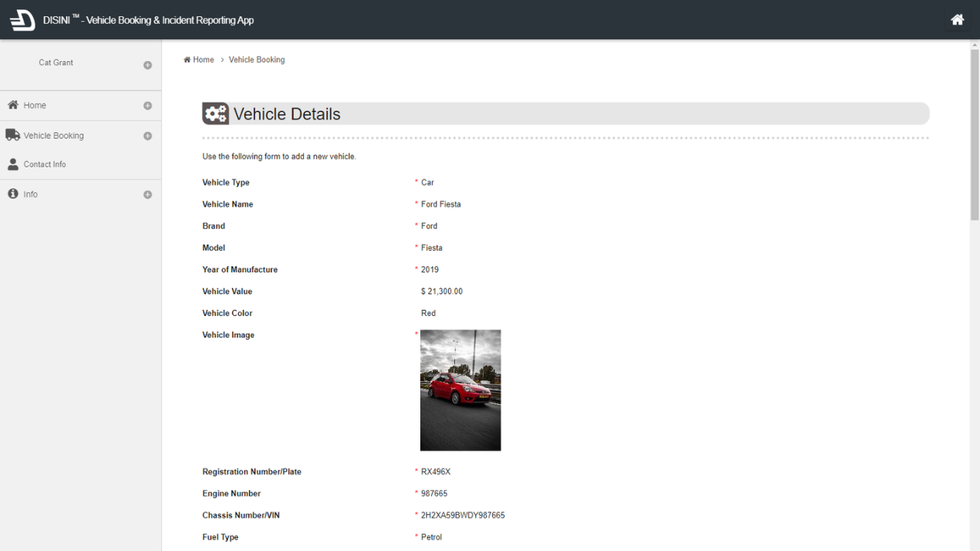Image resolution: width=980 pixels, height=551 pixels.
Task: Click the person icon for Contact Info
Action: [x=13, y=164]
